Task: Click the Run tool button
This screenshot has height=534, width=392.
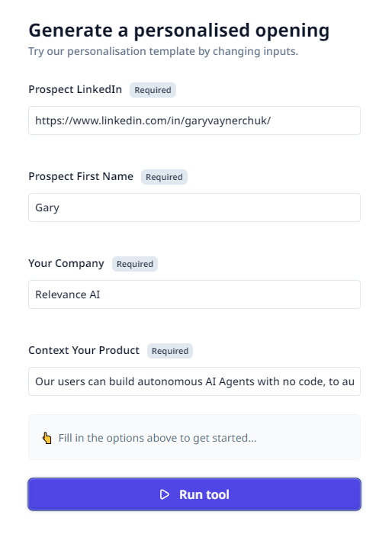Action: 194,494
